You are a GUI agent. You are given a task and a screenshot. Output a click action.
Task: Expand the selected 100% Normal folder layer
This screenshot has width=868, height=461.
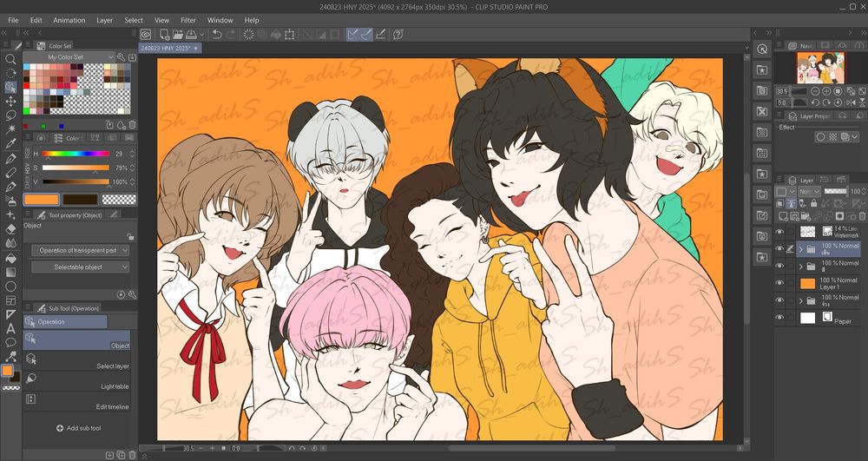[x=800, y=249]
